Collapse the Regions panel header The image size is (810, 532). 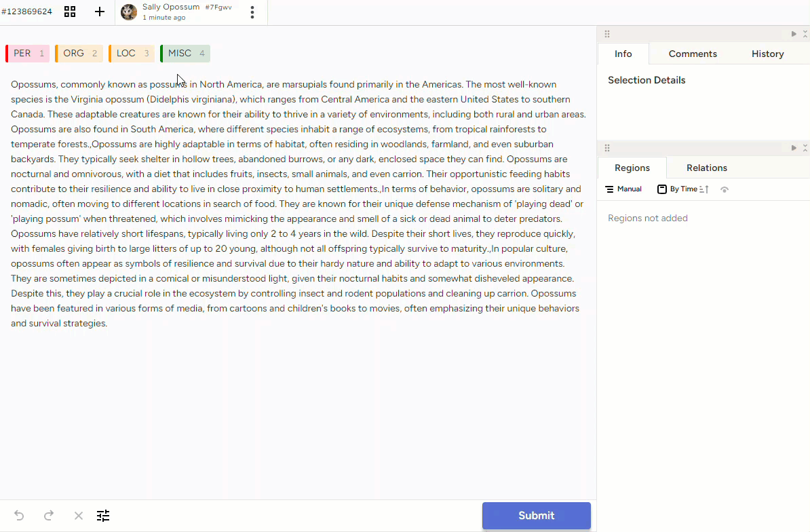click(x=805, y=147)
